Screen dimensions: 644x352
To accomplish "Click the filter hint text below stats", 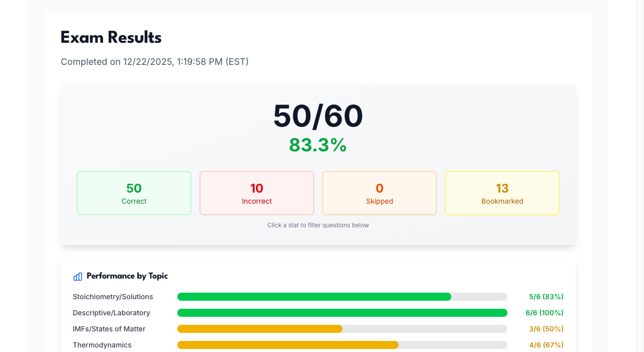I will (x=318, y=225).
